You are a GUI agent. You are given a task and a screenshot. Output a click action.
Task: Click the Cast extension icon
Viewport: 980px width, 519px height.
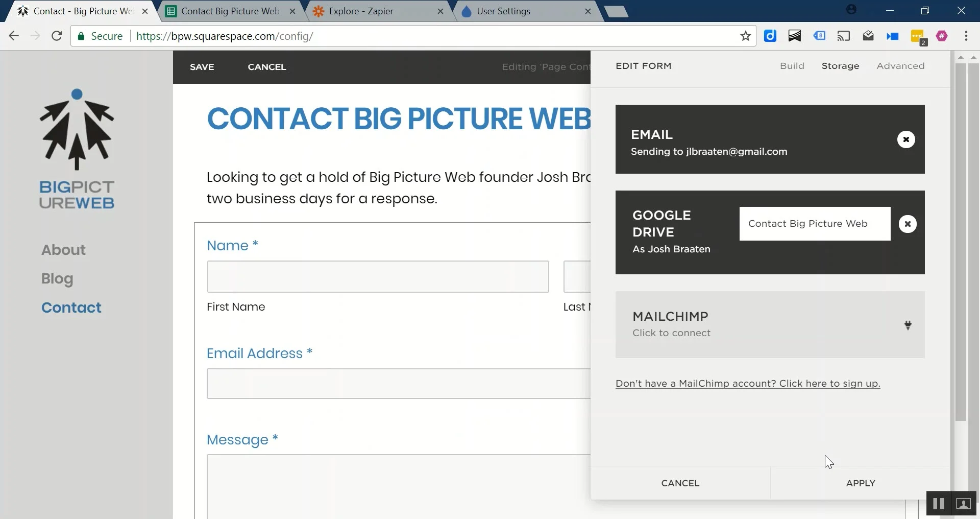click(x=844, y=36)
